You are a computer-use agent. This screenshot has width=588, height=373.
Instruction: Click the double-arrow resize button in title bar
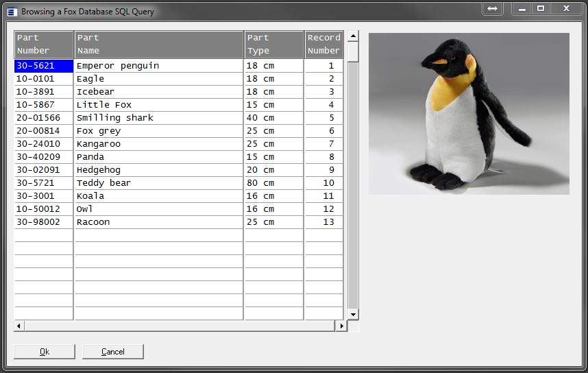click(492, 9)
